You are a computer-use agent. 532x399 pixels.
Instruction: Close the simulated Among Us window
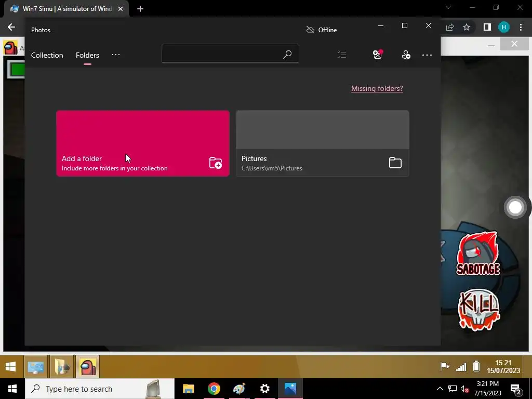(x=514, y=44)
